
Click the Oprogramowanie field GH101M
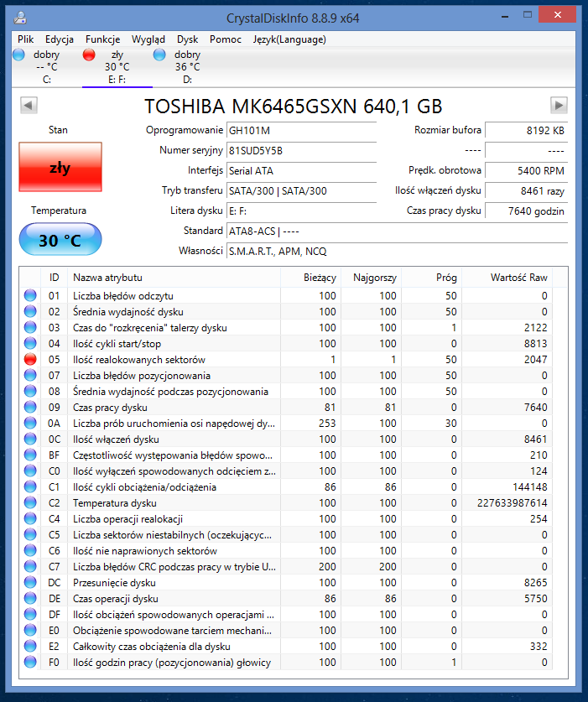301,131
